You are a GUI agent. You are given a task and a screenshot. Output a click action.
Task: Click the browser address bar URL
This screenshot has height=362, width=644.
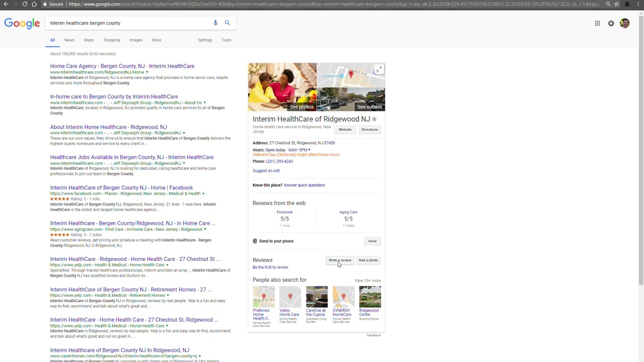(x=335, y=4)
